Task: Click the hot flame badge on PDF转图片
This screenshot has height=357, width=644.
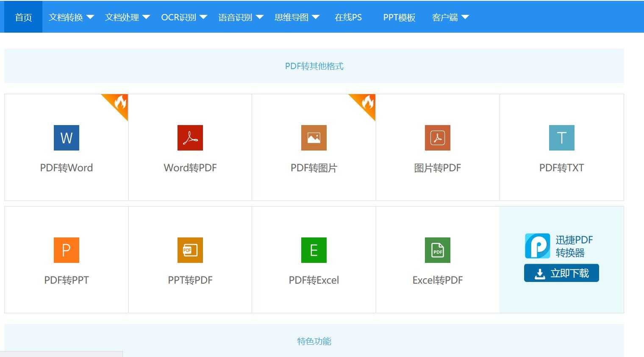Action: 366,103
